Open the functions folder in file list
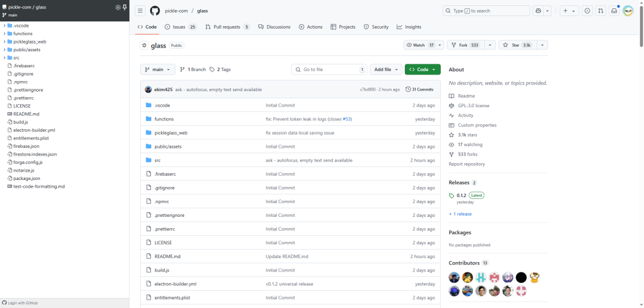 pyautogui.click(x=165, y=119)
